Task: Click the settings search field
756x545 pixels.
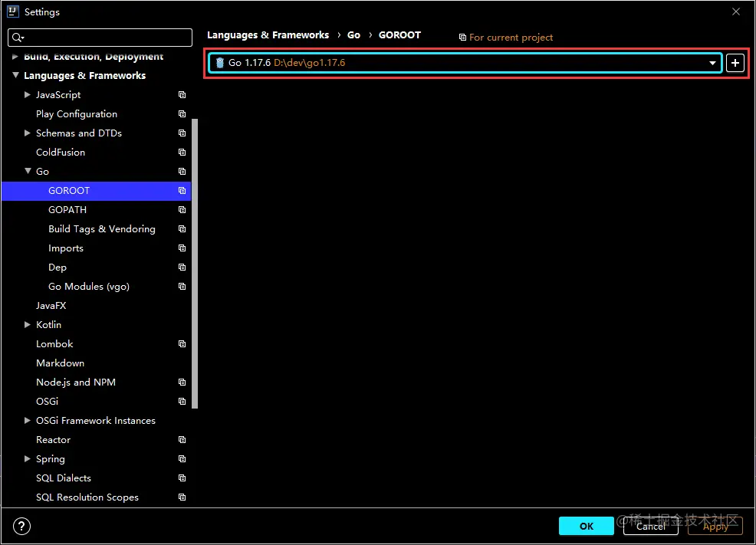Action: click(100, 38)
